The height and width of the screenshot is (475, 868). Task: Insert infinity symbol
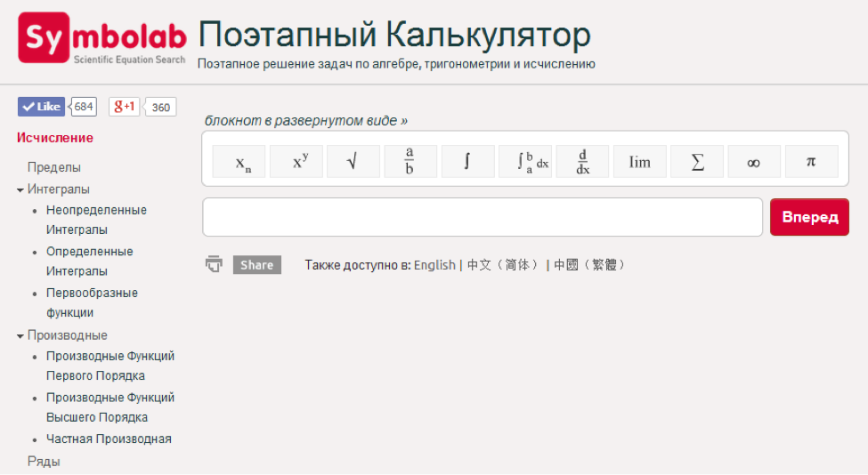[x=755, y=162]
